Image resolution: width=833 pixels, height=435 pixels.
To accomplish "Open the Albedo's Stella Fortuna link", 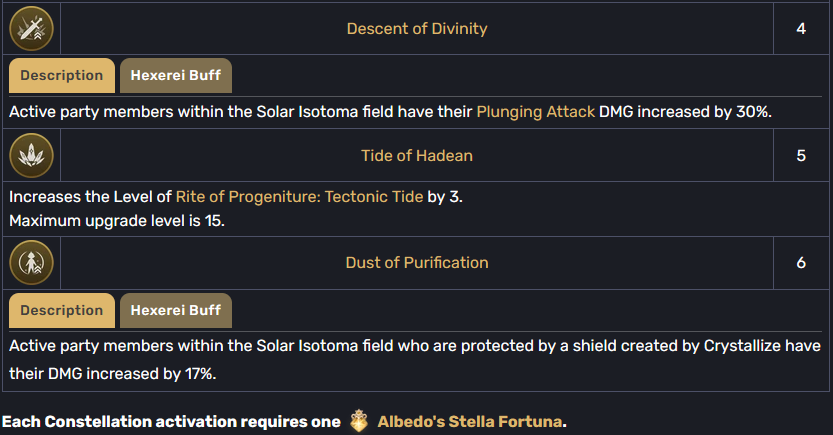I will tap(470, 422).
